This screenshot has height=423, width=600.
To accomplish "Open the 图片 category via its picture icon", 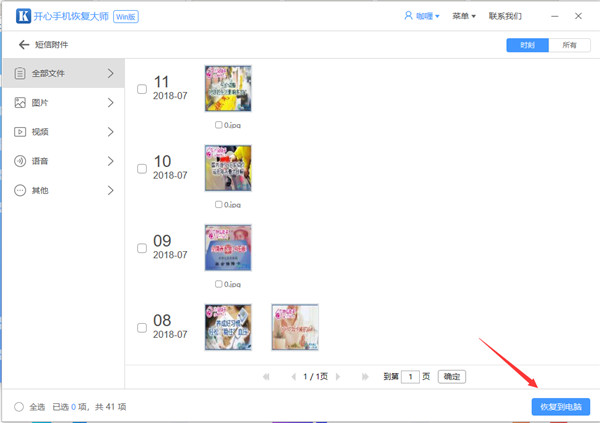I will [x=20, y=102].
